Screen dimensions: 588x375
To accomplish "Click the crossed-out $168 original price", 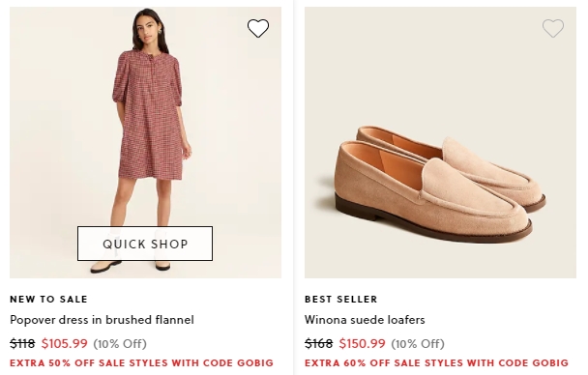I will [318, 343].
